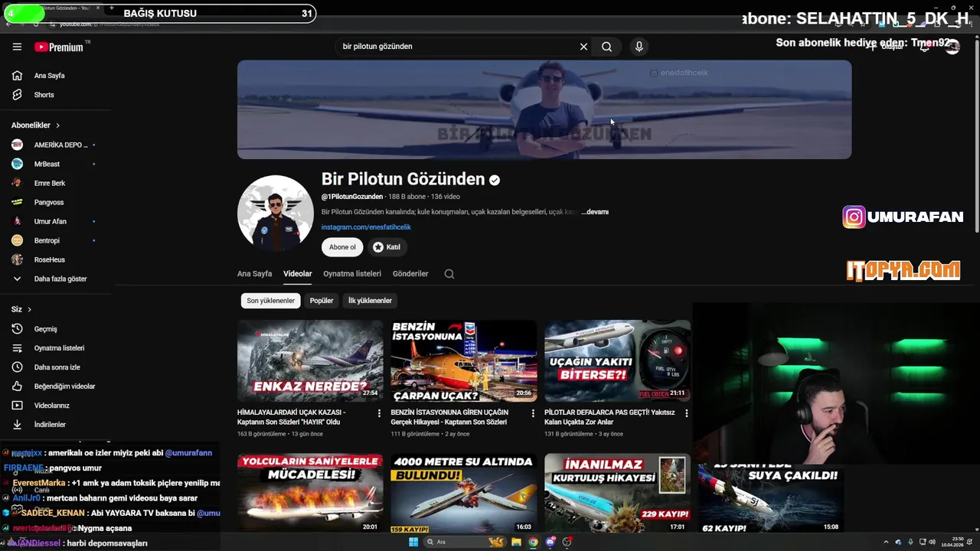
Task: Open '4000 METRE SU ALTINDA BULUNDU' thumbnail
Action: point(464,493)
